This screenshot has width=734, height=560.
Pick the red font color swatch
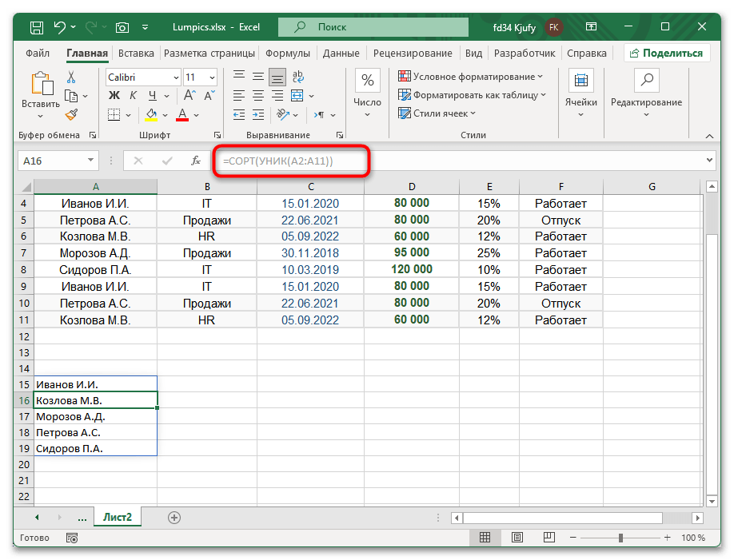point(182,117)
